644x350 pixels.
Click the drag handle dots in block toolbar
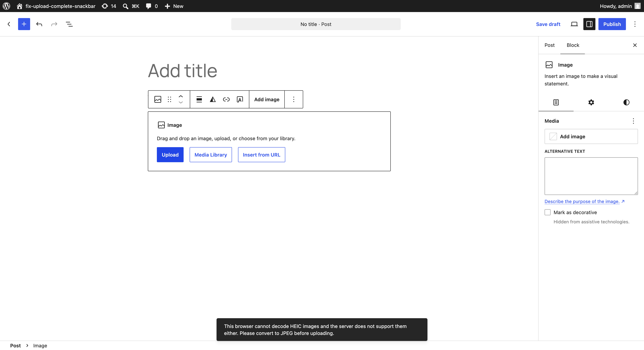pyautogui.click(x=169, y=99)
